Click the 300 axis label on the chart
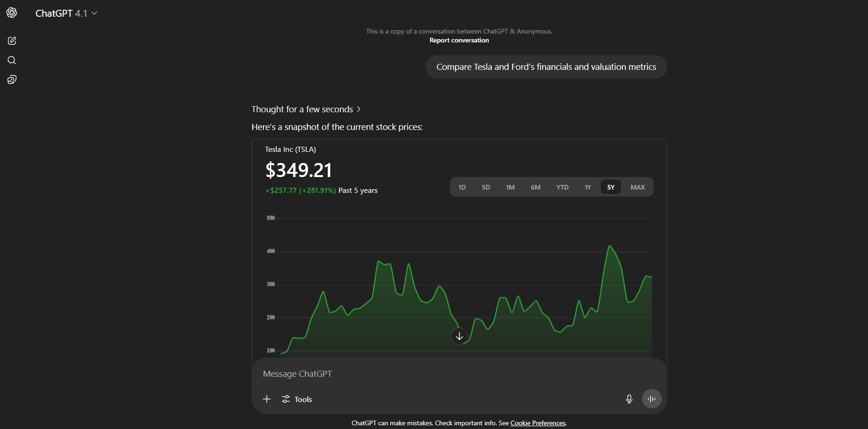Viewport: 868px width, 429px height. click(x=271, y=284)
